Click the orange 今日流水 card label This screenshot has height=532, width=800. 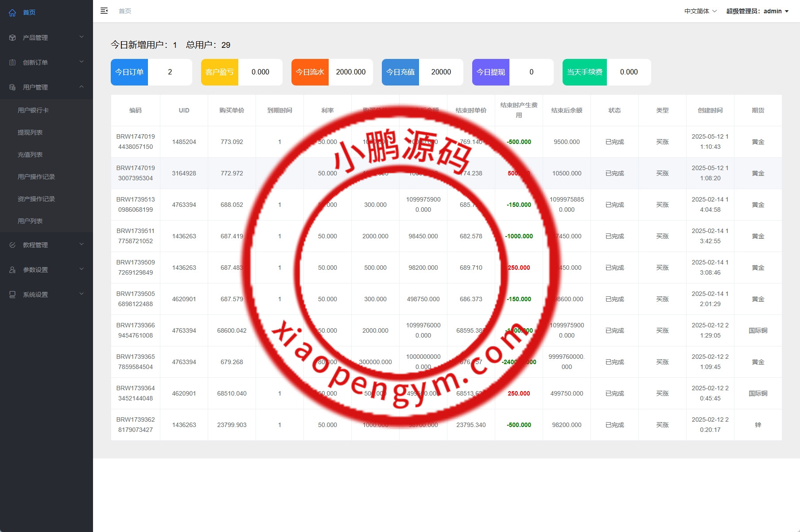pyautogui.click(x=310, y=72)
